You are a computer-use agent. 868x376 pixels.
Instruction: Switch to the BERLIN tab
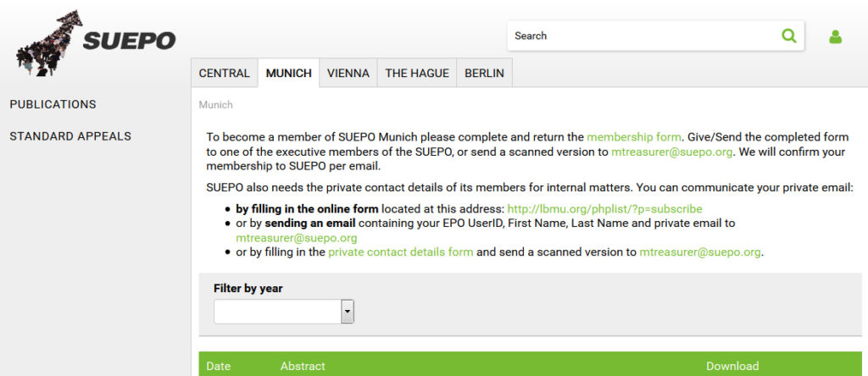[484, 74]
